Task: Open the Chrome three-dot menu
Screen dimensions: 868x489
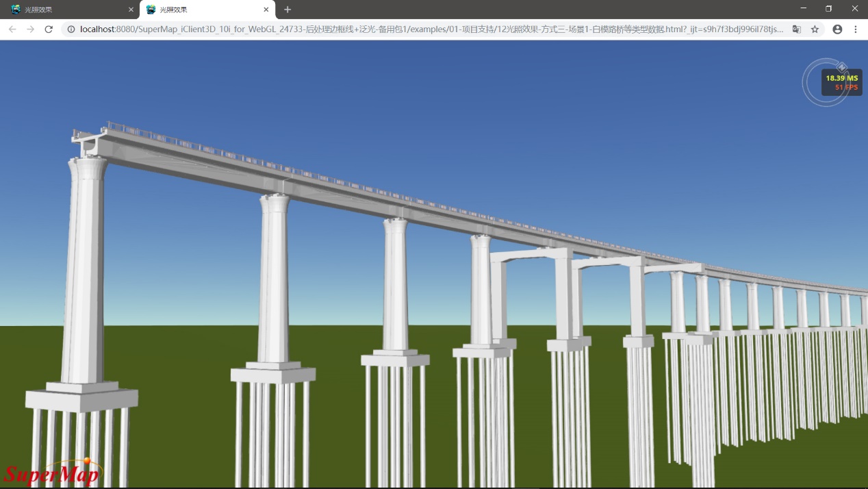Action: [x=856, y=29]
